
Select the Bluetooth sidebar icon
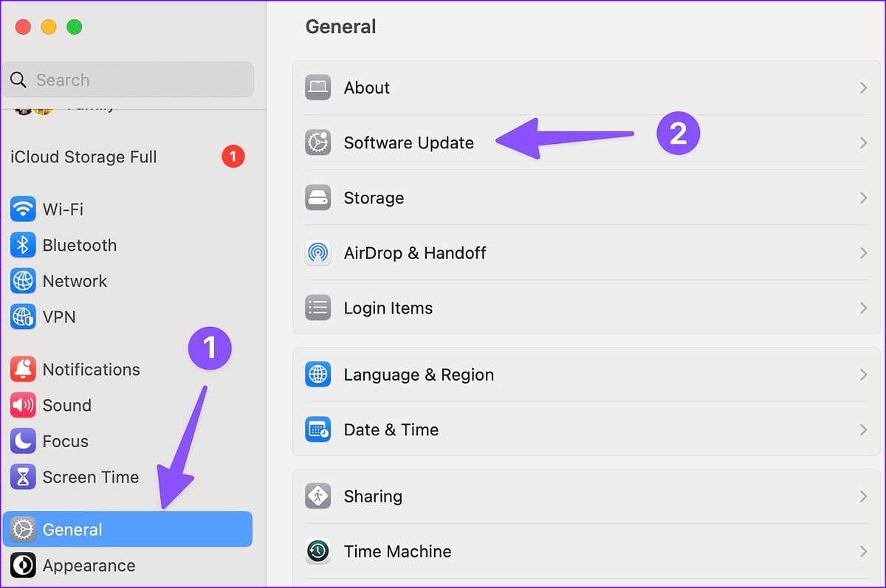23,245
